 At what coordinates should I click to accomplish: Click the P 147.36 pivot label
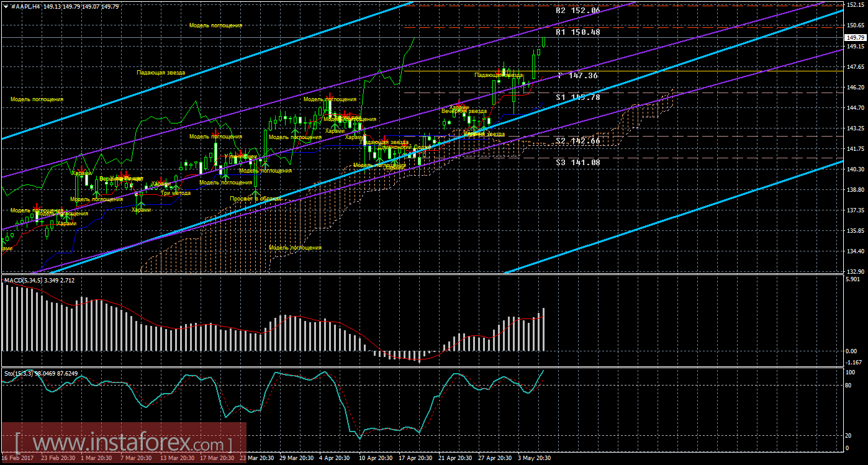click(x=577, y=75)
